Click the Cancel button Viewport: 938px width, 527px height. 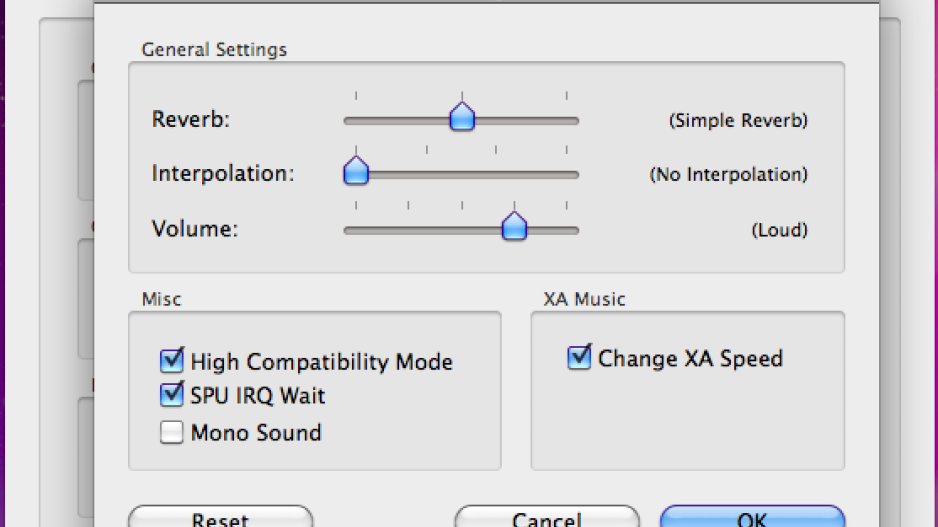[x=546, y=518]
